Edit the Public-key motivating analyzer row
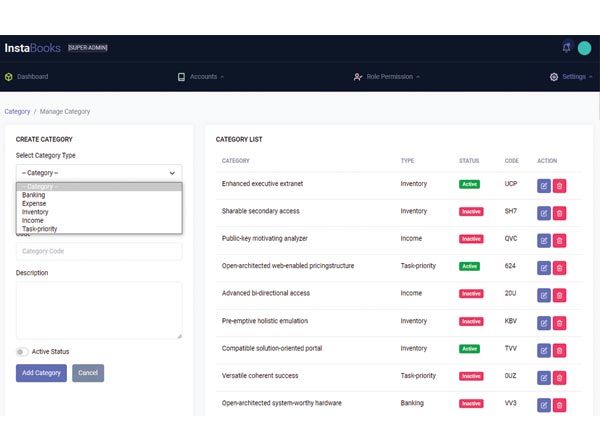The height and width of the screenshot is (433, 600). pyautogui.click(x=543, y=240)
